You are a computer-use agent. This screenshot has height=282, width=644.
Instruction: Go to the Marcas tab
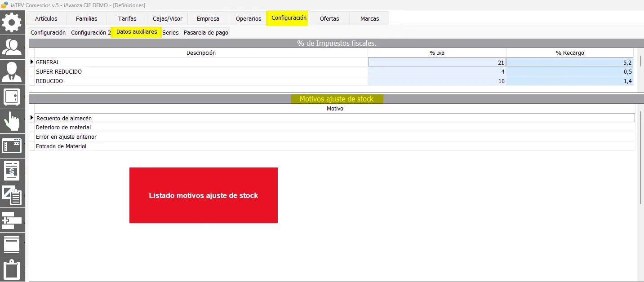point(369,19)
